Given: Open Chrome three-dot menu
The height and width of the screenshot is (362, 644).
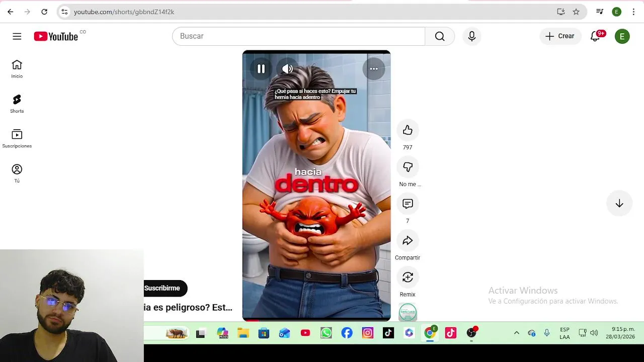Looking at the screenshot, I should point(633,12).
